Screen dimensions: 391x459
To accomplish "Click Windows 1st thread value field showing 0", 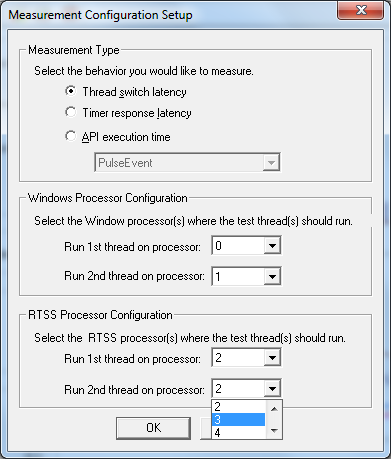I will click(x=238, y=246).
